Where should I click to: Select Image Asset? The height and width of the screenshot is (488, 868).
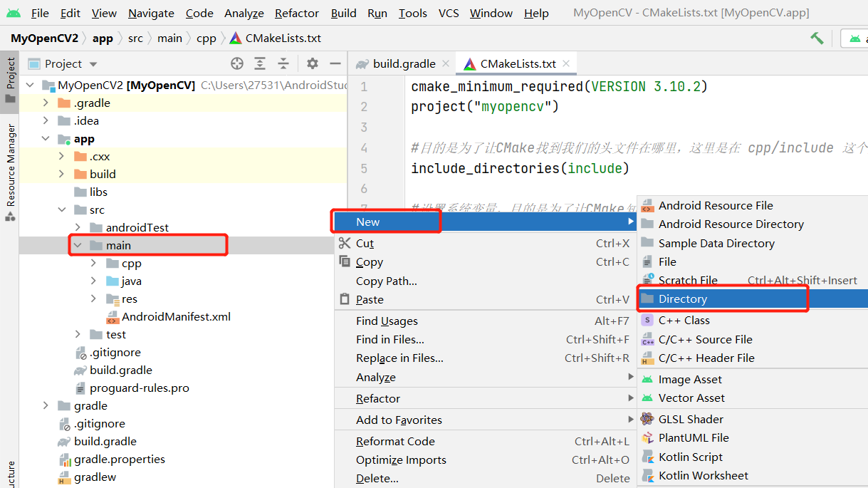click(x=753, y=379)
